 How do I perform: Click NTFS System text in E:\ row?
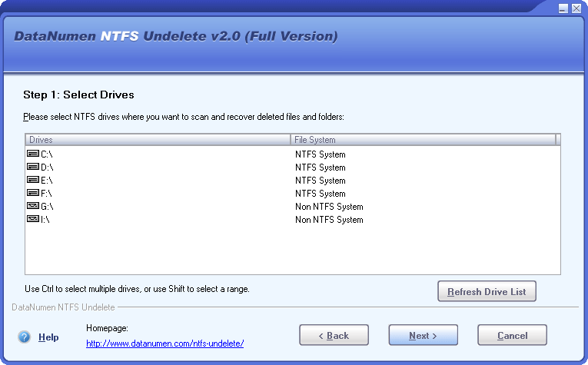click(320, 181)
